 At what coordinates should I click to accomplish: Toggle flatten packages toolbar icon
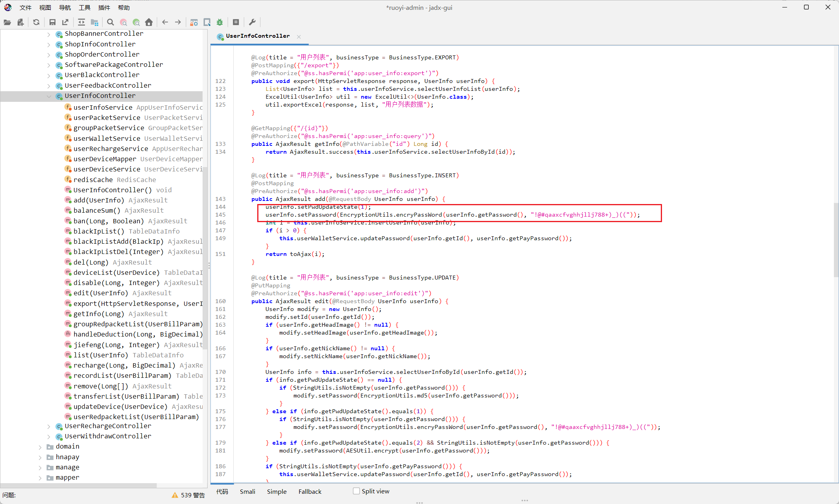94,22
